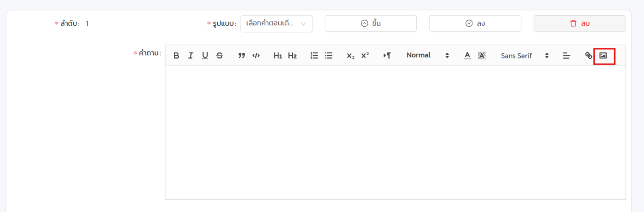Image resolution: width=644 pixels, height=212 pixels.
Task: Create a numbered ordered list
Action: 314,56
